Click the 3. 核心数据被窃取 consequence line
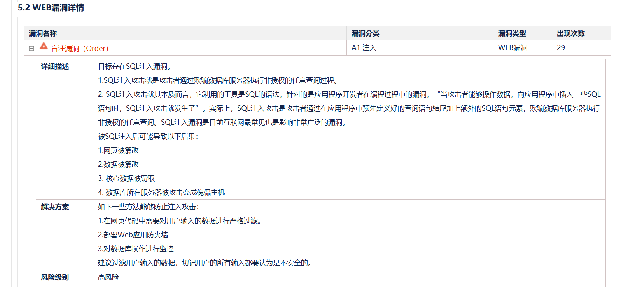 [x=126, y=178]
